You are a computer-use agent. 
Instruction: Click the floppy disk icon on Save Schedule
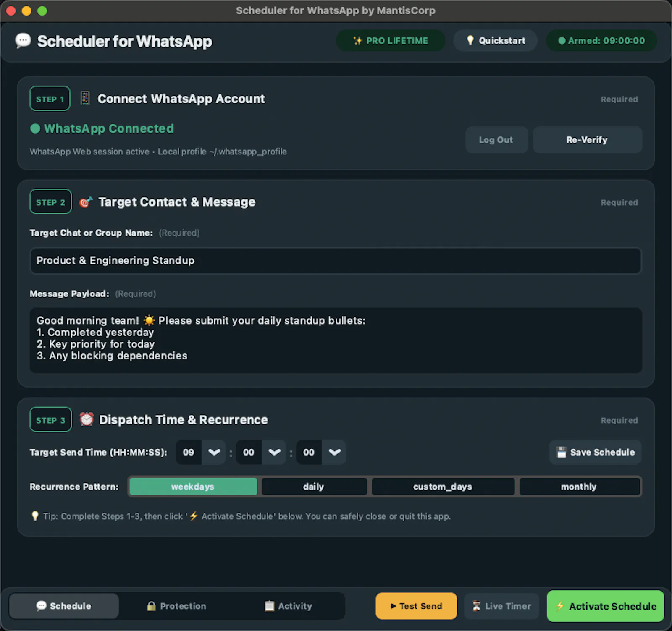click(x=562, y=452)
